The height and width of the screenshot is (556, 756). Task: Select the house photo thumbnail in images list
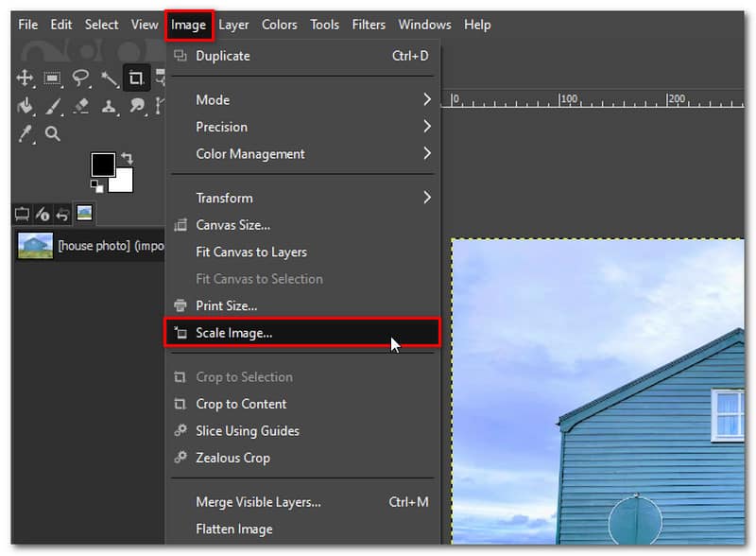pos(35,246)
